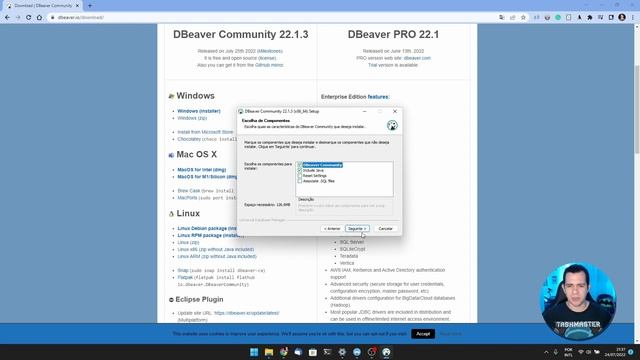Open the browser extensions puzzle icon
This screenshot has width=640, height=360.
point(590,18)
